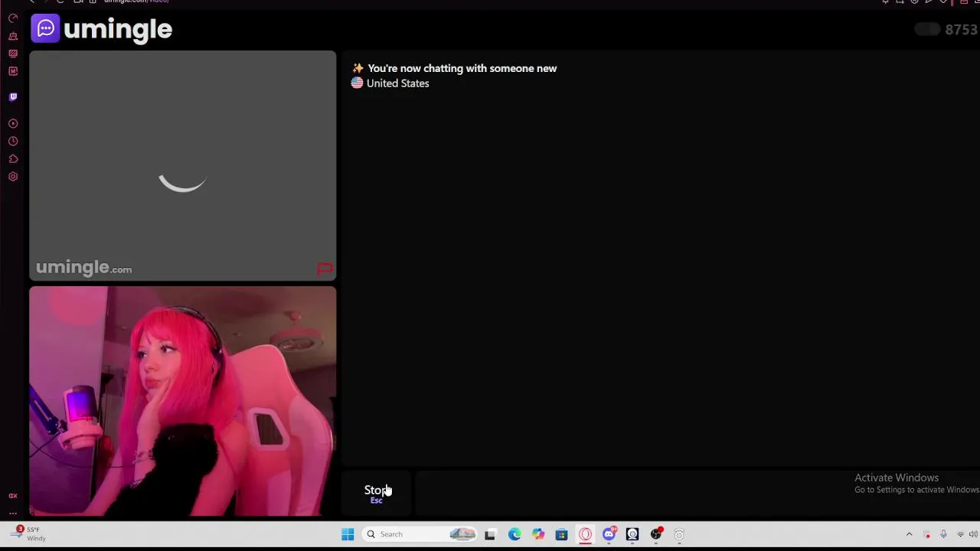The image size is (980, 551).
Task: Open Task View from taskbar
Action: click(x=490, y=534)
